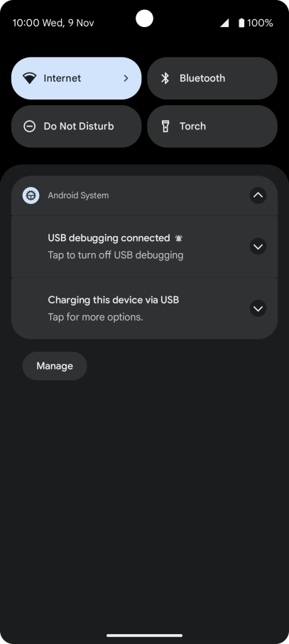Viewport: 289px width, 644px height.
Task: Tap the Bluetooth symbol icon
Action: point(165,78)
